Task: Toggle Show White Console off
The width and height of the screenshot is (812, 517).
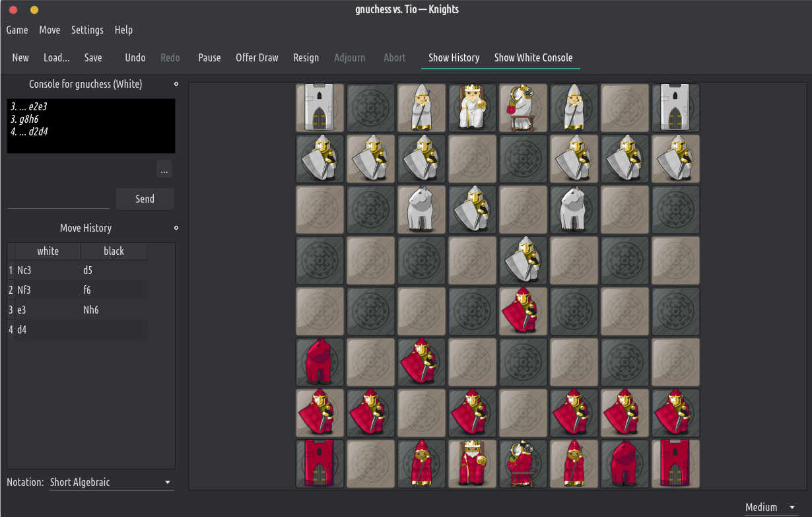Action: point(533,57)
